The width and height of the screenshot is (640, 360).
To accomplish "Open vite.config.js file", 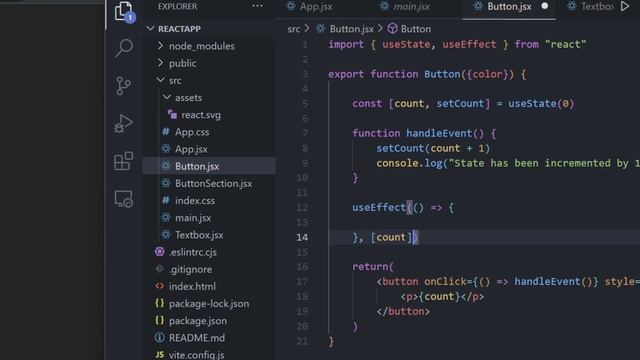I will pos(196,355).
